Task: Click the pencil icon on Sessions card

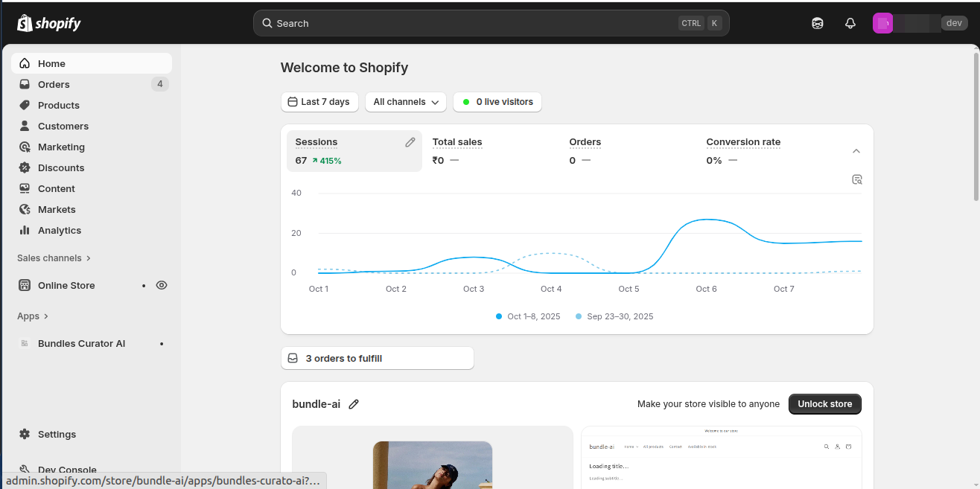Action: 410,142
